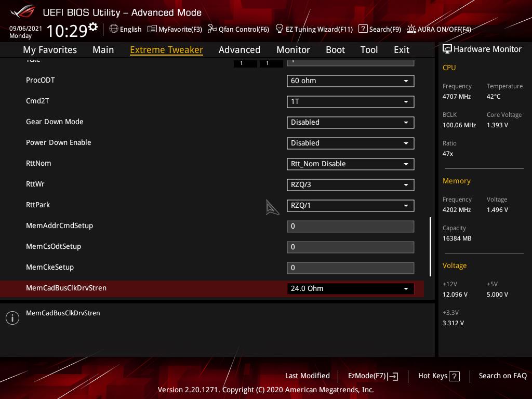Select Extreme Tweaker tab
The height and width of the screenshot is (399, 532).
[x=166, y=50]
